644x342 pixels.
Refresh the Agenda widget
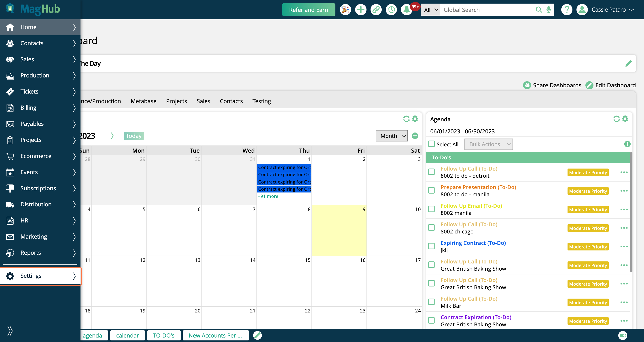coord(616,119)
